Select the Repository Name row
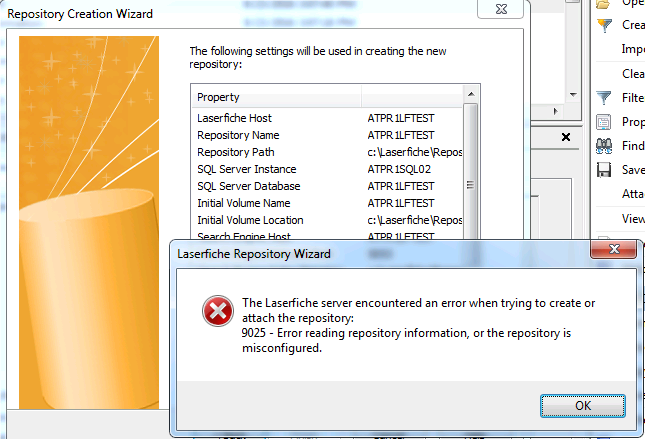This screenshot has height=439, width=645. (x=327, y=135)
